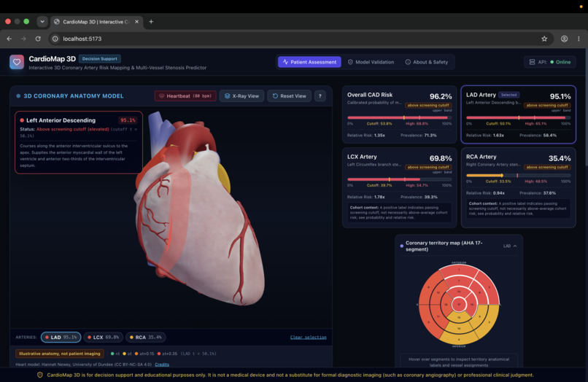Click the CardioMap 3D heart logo icon

pyautogui.click(x=17, y=62)
